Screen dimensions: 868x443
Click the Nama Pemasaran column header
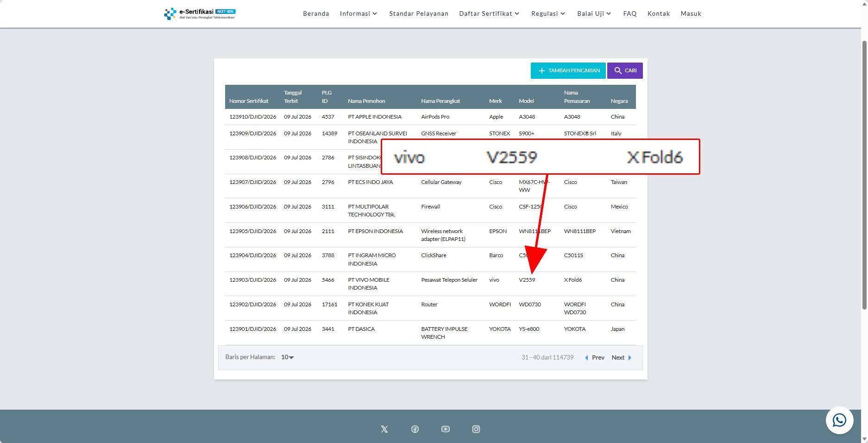(x=577, y=97)
